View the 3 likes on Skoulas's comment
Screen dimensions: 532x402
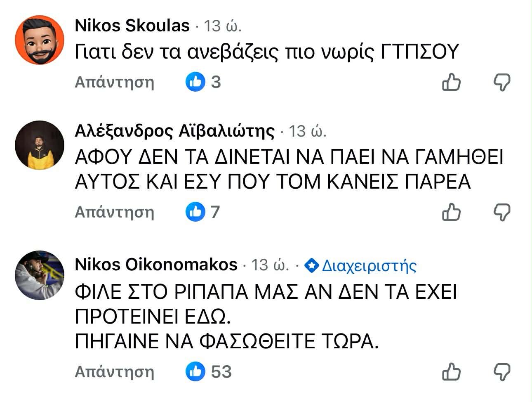click(x=203, y=82)
